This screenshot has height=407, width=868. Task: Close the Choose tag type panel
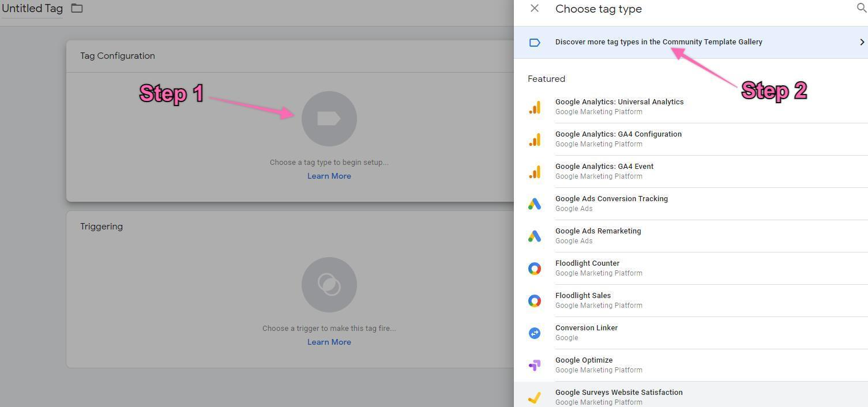point(535,9)
